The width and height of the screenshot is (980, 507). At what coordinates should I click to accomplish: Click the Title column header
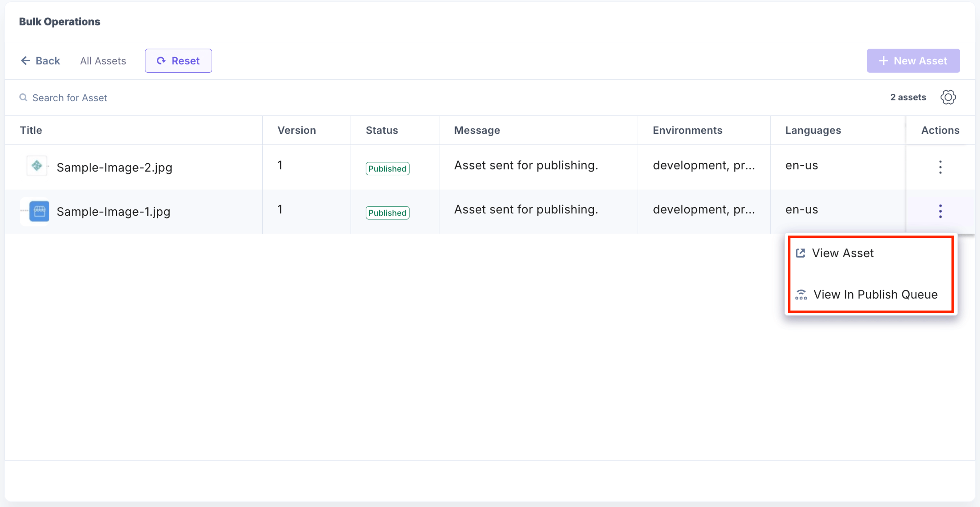(x=31, y=130)
